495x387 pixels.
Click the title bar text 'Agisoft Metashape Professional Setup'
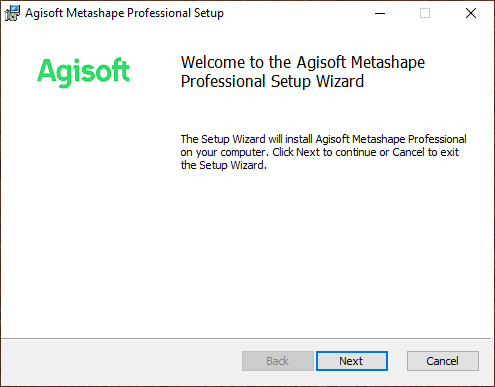pyautogui.click(x=124, y=13)
